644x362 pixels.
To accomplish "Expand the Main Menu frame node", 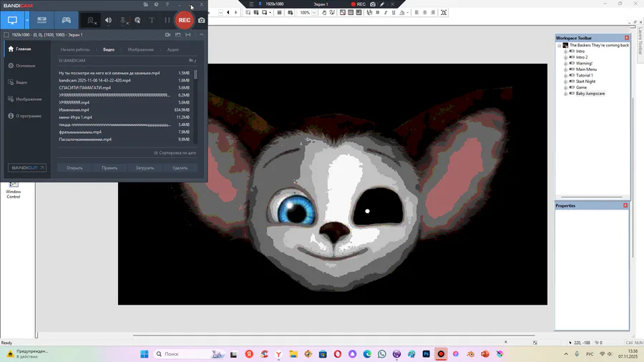I will [565, 69].
